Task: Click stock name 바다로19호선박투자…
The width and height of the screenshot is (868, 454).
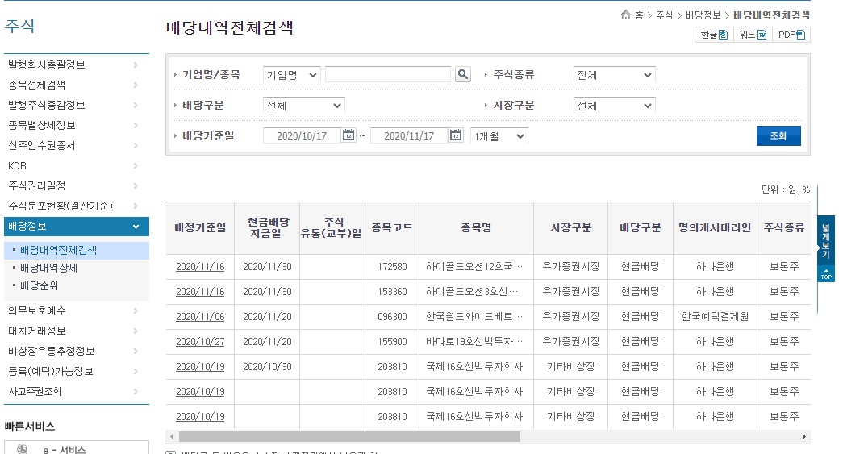Action: click(474, 342)
